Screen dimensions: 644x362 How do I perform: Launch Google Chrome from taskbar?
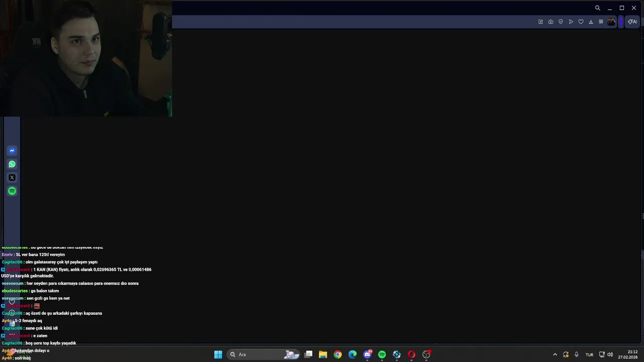(x=338, y=354)
